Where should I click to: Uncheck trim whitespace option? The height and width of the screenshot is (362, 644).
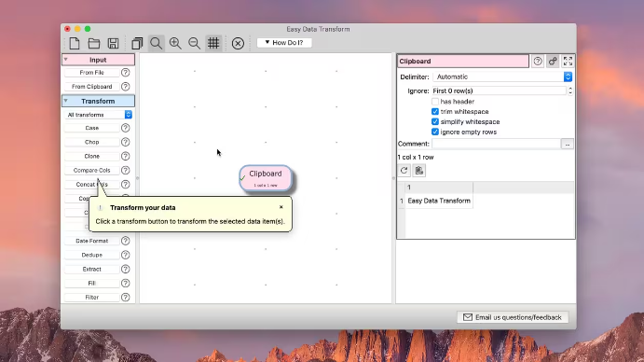tap(435, 111)
